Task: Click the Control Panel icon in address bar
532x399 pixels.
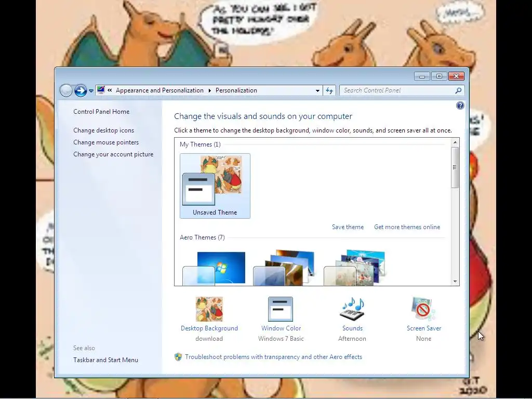Action: pyautogui.click(x=100, y=90)
